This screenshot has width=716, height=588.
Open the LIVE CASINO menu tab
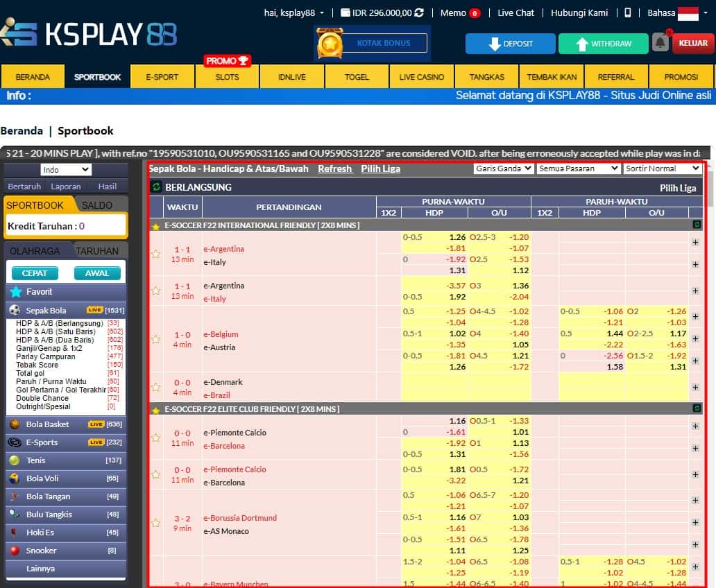tap(422, 77)
